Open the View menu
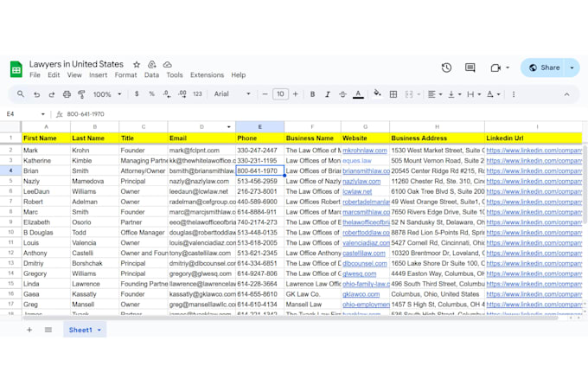 pyautogui.click(x=74, y=75)
